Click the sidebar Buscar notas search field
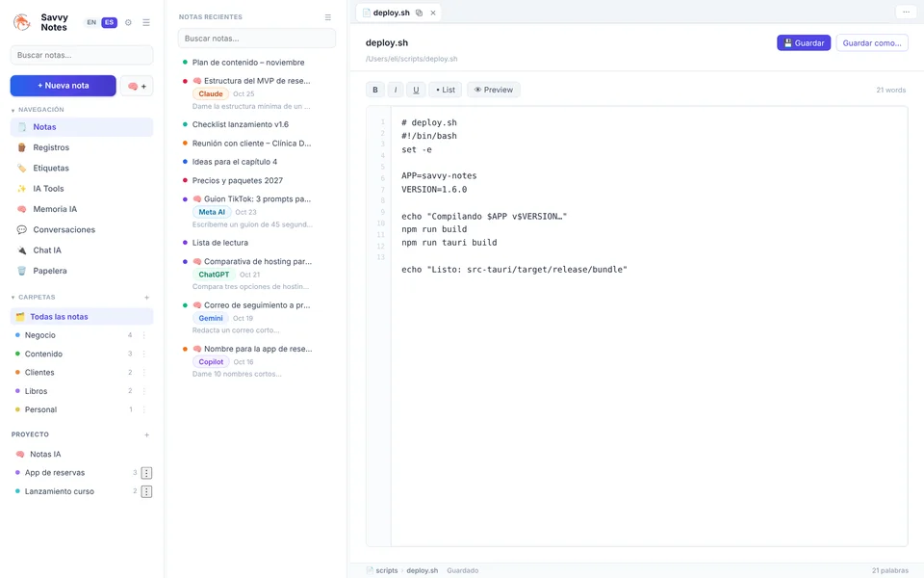The width and height of the screenshot is (924, 578). 82,55
